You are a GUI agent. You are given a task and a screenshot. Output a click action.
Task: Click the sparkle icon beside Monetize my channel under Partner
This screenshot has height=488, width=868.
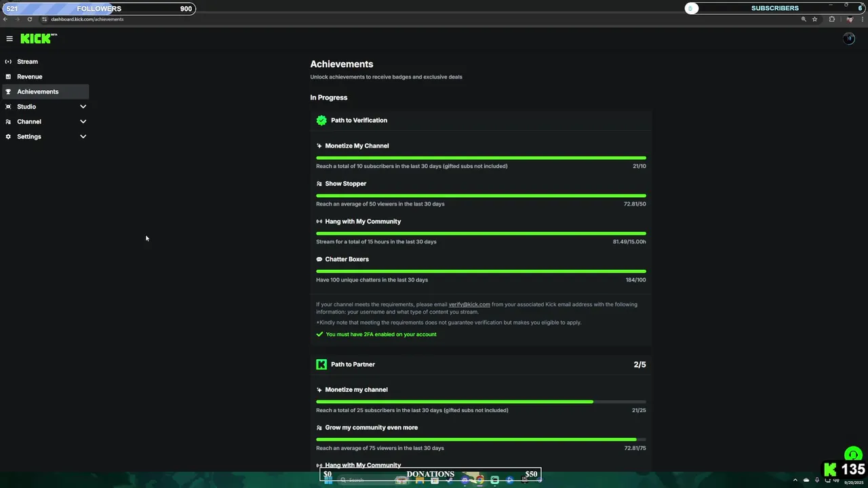pyautogui.click(x=319, y=390)
